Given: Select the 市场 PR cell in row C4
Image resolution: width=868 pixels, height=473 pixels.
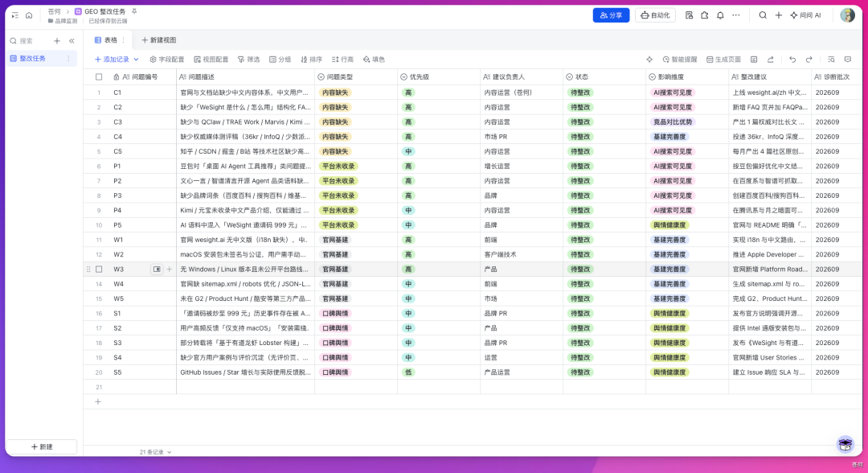Looking at the screenshot, I should click(522, 137).
